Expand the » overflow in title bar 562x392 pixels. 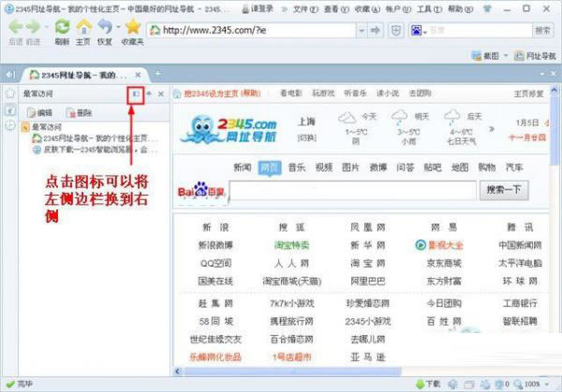pyautogui.click(x=284, y=9)
